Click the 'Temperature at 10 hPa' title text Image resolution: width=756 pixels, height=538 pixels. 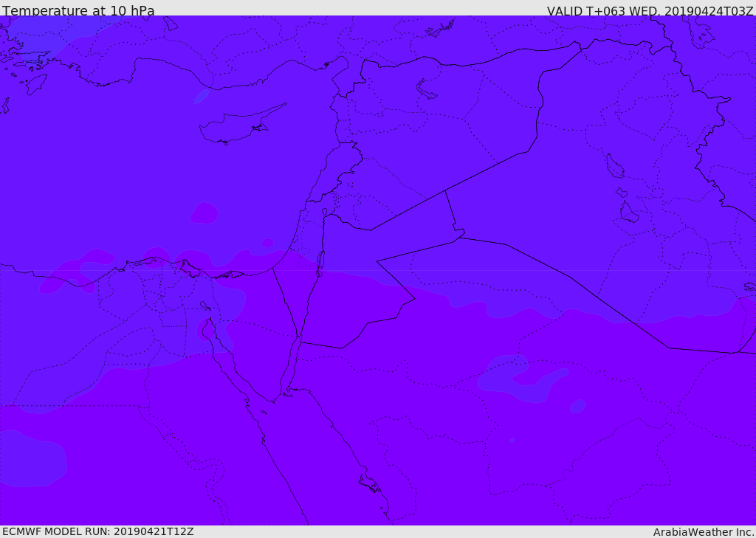tap(78, 10)
